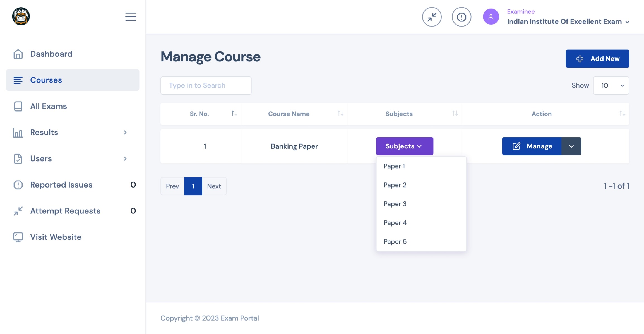Viewport: 644px width, 334px height.
Task: Click the Manage button for Banking Paper
Action: 532,146
